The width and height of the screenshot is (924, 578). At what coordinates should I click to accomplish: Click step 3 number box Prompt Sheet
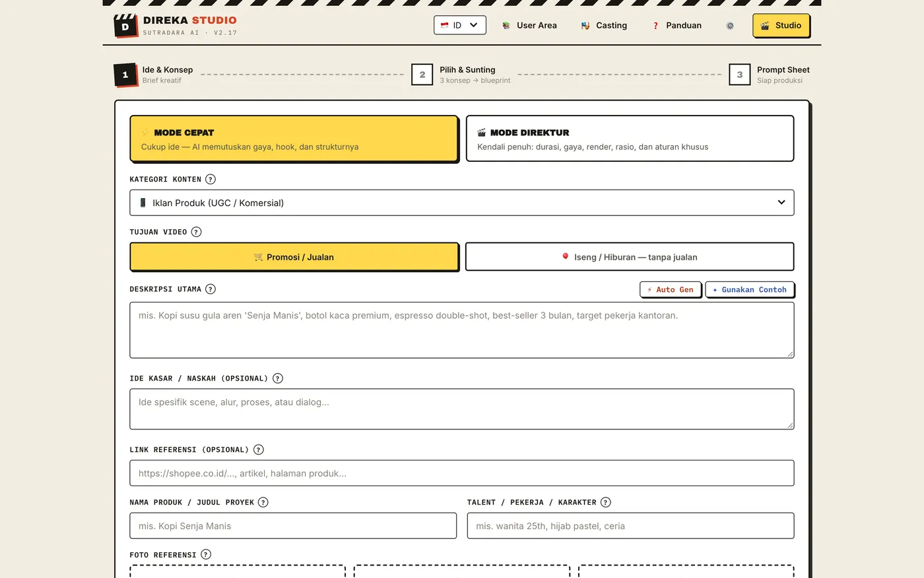click(740, 75)
